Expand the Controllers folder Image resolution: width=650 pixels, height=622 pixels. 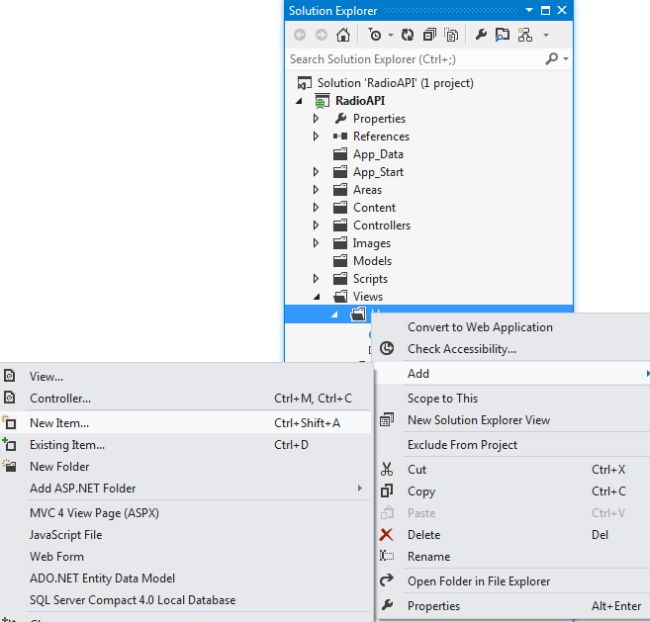(316, 225)
